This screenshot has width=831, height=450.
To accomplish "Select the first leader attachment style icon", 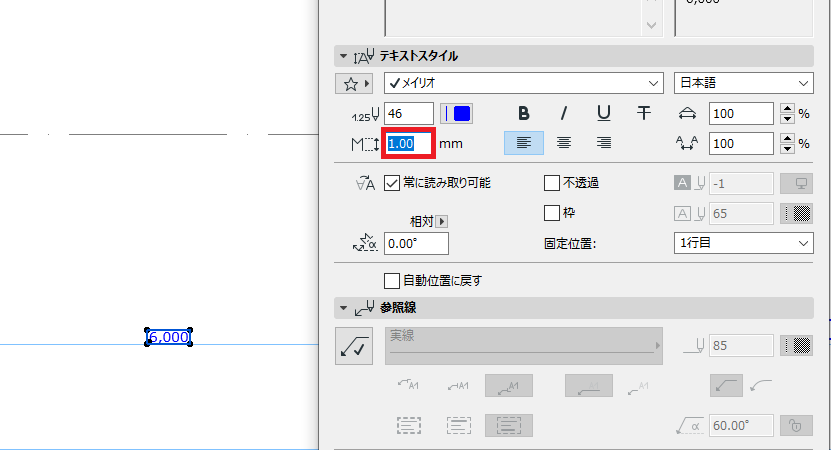I will pyautogui.click(x=408, y=386).
